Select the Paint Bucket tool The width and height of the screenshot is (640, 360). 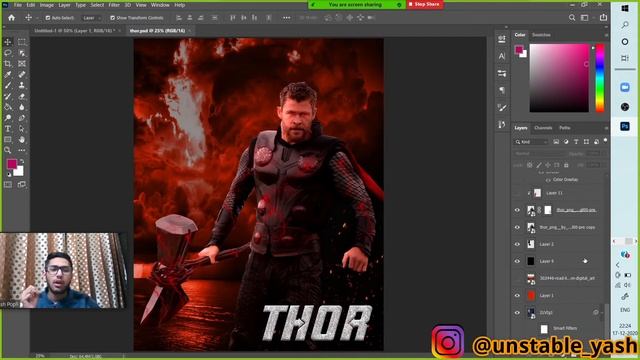8,107
